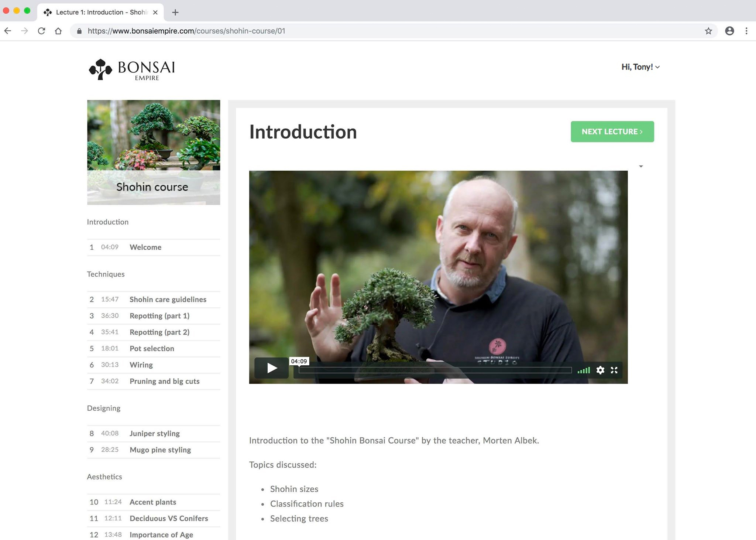Image resolution: width=756 pixels, height=540 pixels.
Task: Play the Introduction video
Action: (x=272, y=368)
